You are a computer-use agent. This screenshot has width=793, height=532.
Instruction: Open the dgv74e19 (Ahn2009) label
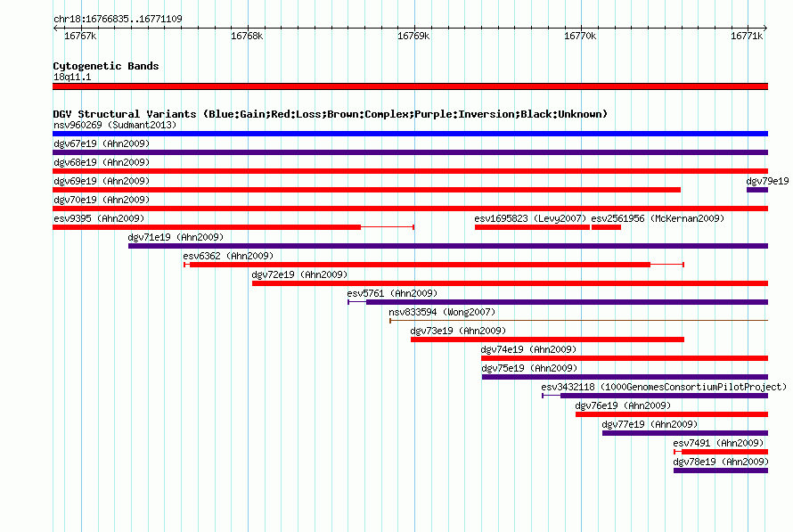(528, 349)
